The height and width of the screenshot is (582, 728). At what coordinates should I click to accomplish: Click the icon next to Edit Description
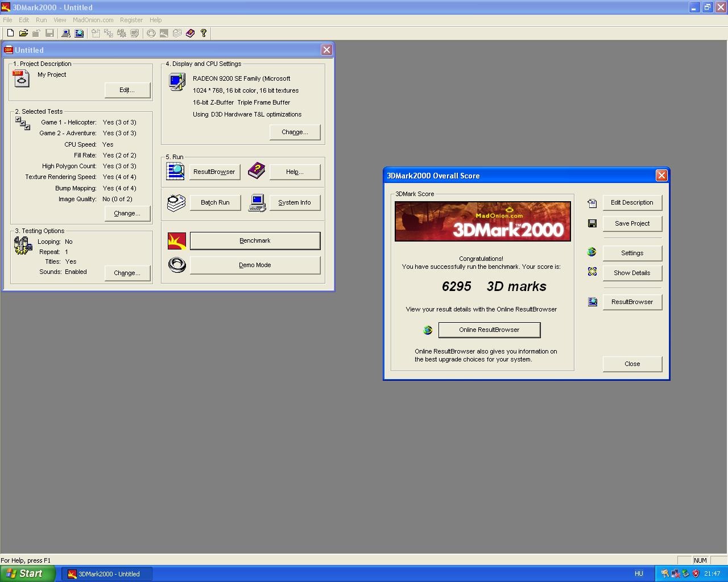point(592,203)
